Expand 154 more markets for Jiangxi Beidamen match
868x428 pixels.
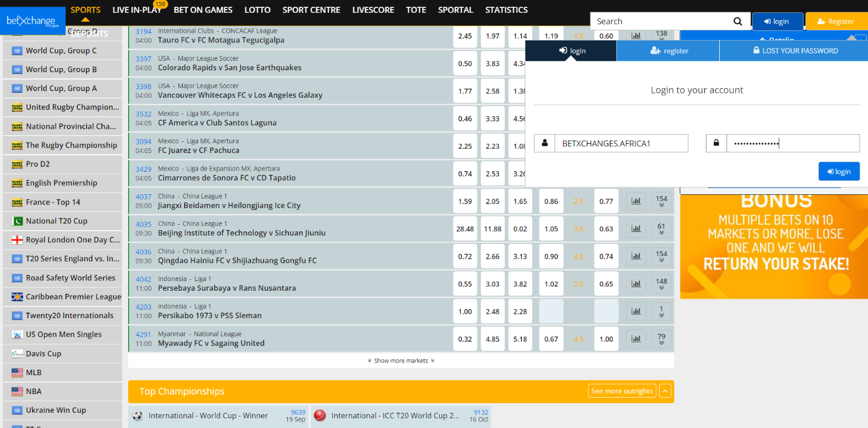point(661,201)
